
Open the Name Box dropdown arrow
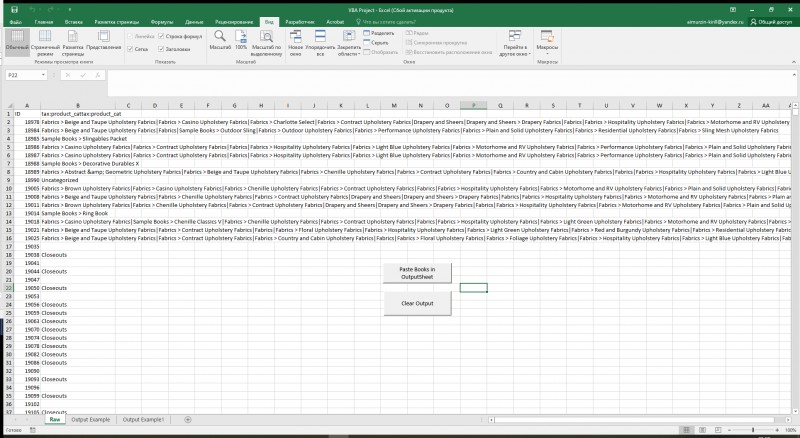coord(43,75)
